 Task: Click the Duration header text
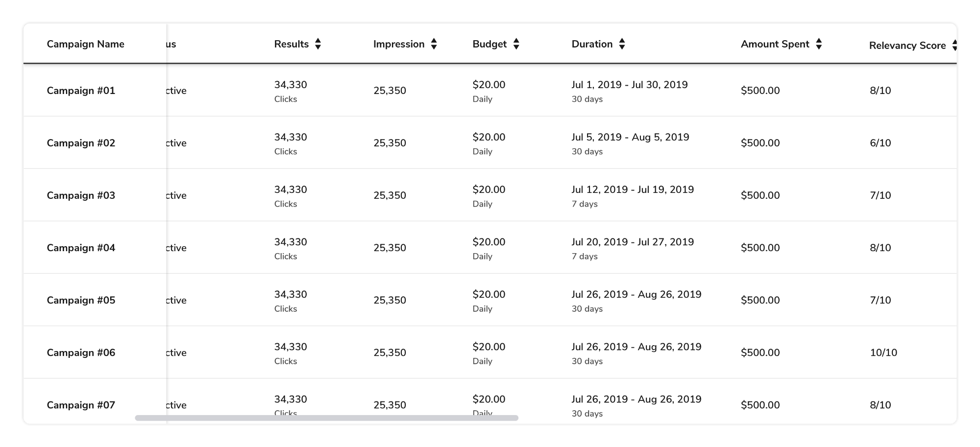(592, 44)
